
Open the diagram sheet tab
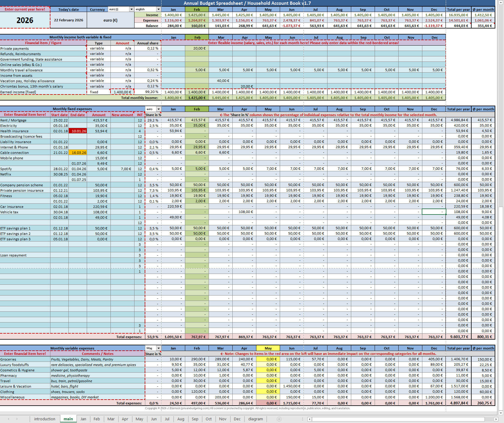[x=255, y=419]
